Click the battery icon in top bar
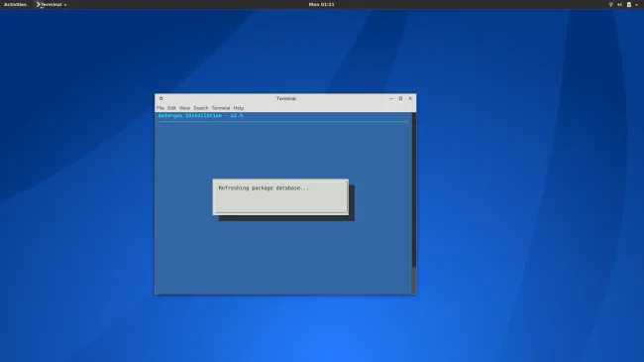The height and width of the screenshot is (362, 644). 629,5
